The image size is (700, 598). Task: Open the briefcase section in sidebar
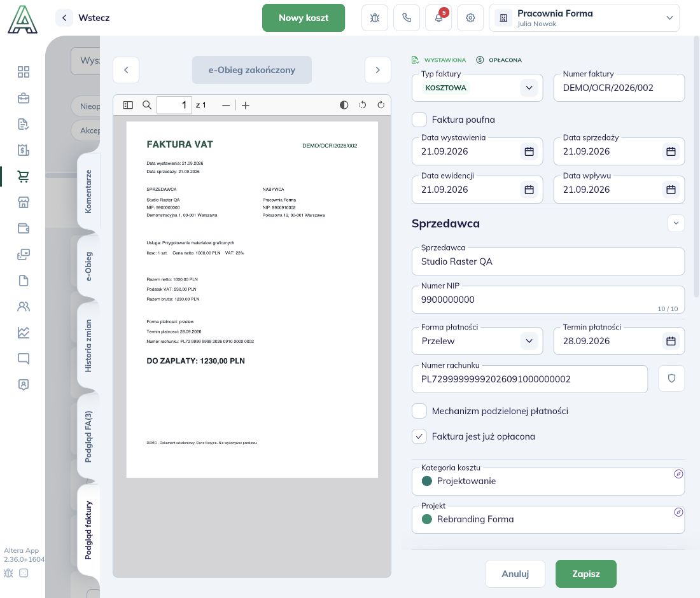(x=23, y=98)
